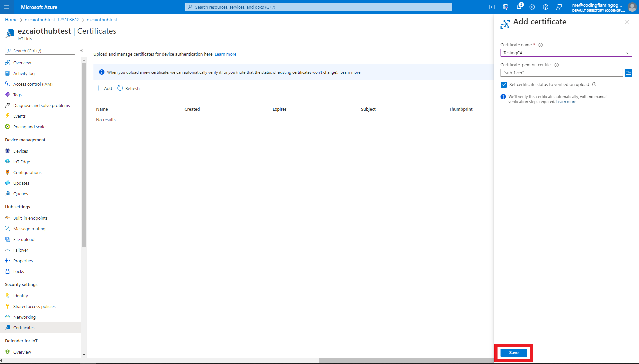The image size is (639, 364).
Task: Open the notifications bell
Action: (x=519, y=7)
